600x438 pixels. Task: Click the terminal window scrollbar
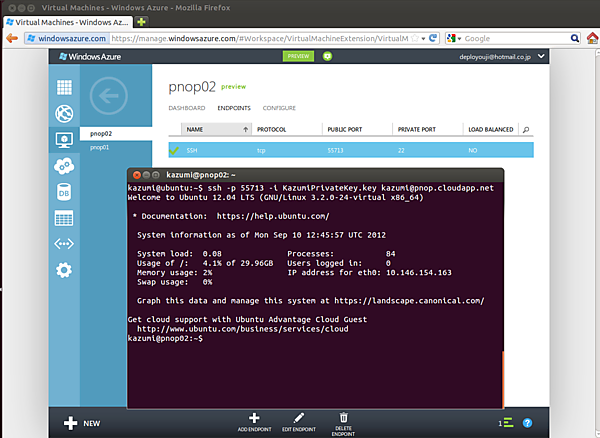pos(502,379)
